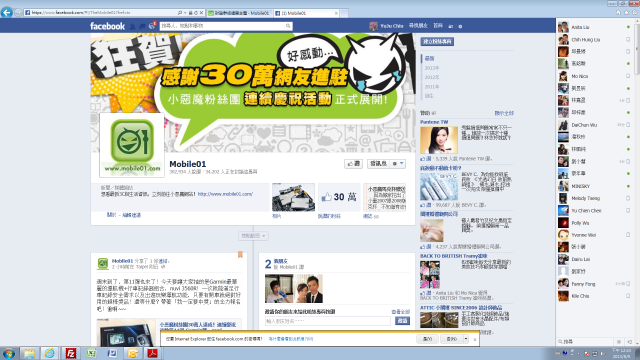The height and width of the screenshot is (360, 640).
Task: Open the 30 萬 likes app tile
Action: (339, 197)
